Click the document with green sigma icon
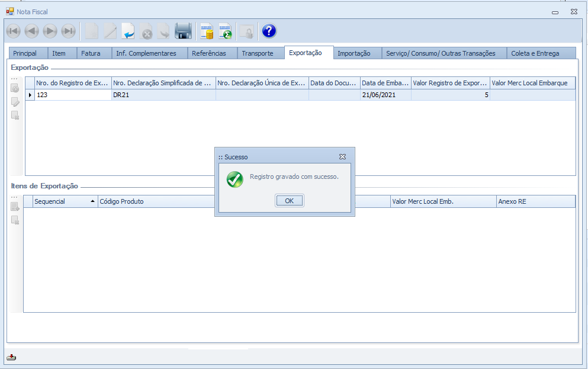Screen dimensions: 588x369 (225, 31)
